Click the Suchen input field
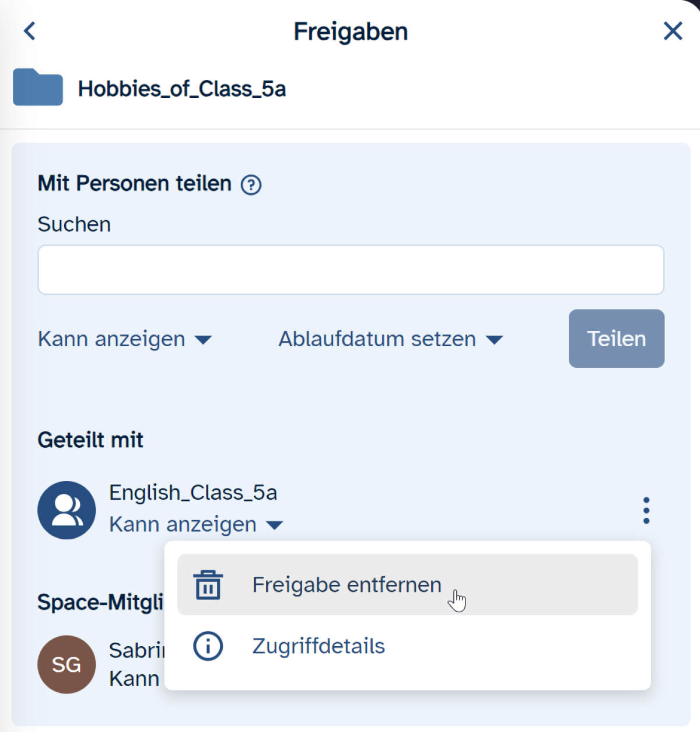 (351, 270)
